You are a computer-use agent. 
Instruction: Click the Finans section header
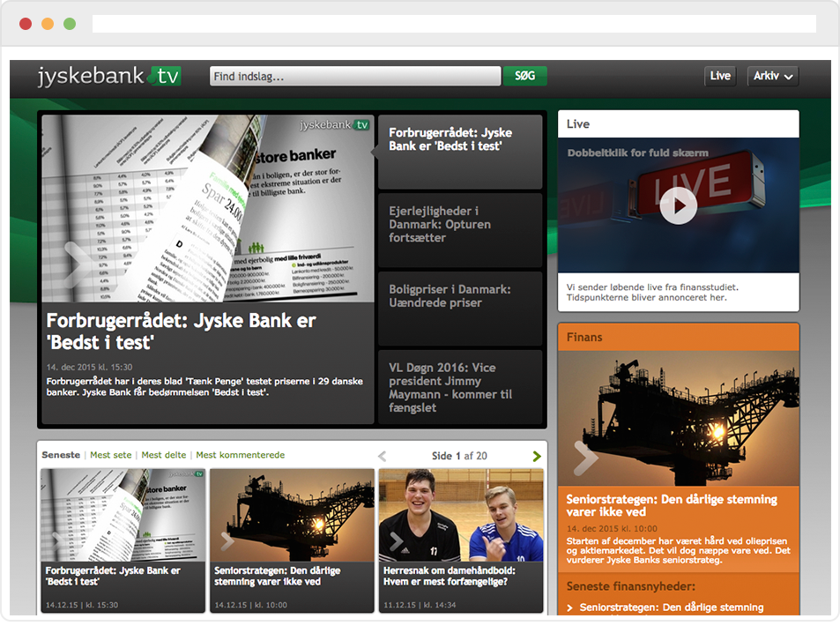point(678,337)
